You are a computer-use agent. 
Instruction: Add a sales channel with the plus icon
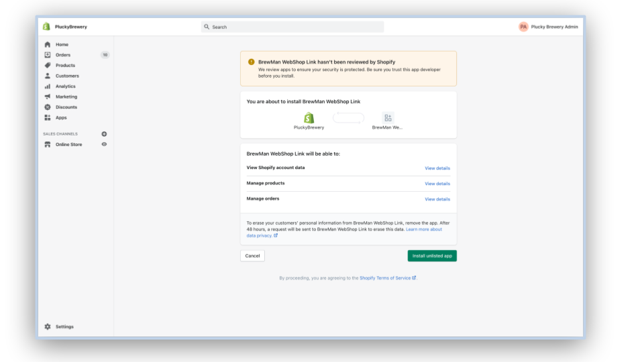click(x=105, y=134)
